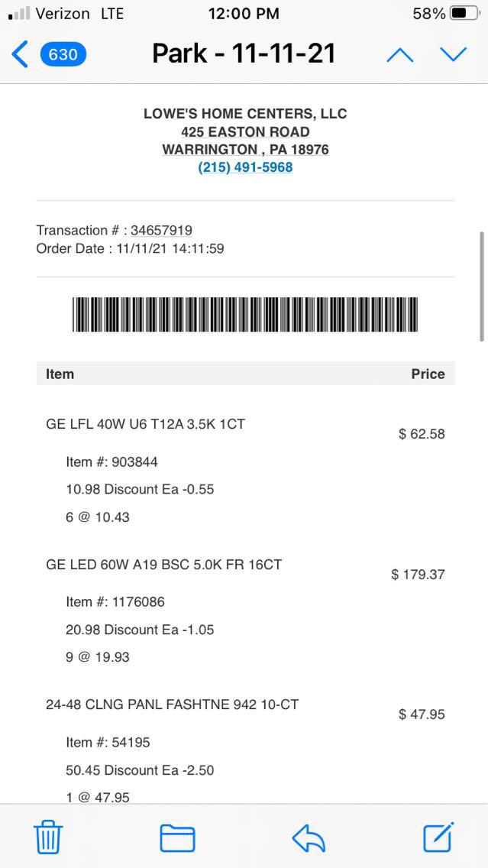Tap the scroll indicator on right edge
Image resolution: width=488 pixels, height=868 pixels.
coord(481,286)
